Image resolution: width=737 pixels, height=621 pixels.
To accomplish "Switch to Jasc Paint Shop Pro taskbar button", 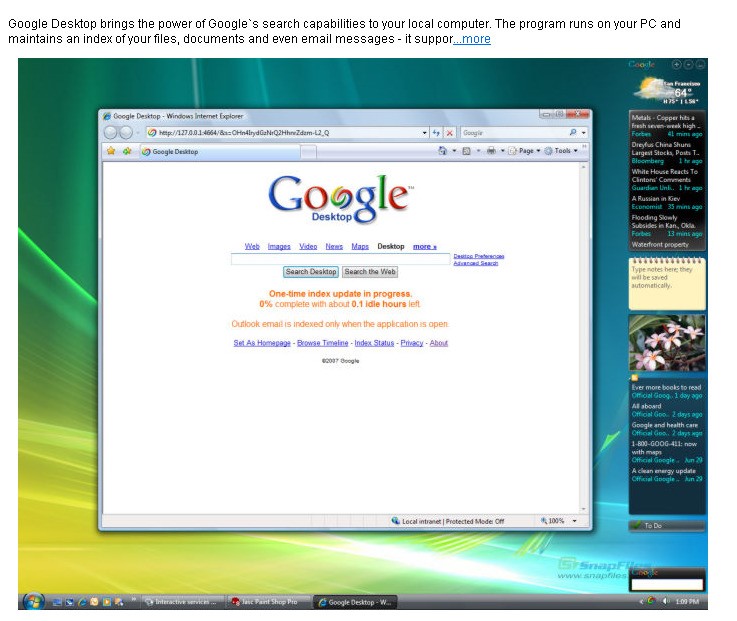I will coord(269,602).
